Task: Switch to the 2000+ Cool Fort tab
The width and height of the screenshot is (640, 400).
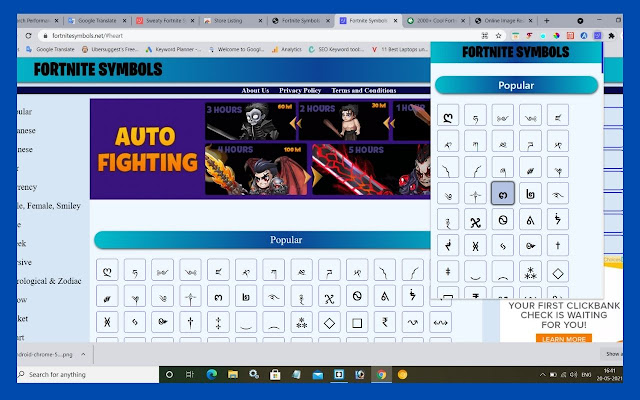Action: pyautogui.click(x=436, y=20)
